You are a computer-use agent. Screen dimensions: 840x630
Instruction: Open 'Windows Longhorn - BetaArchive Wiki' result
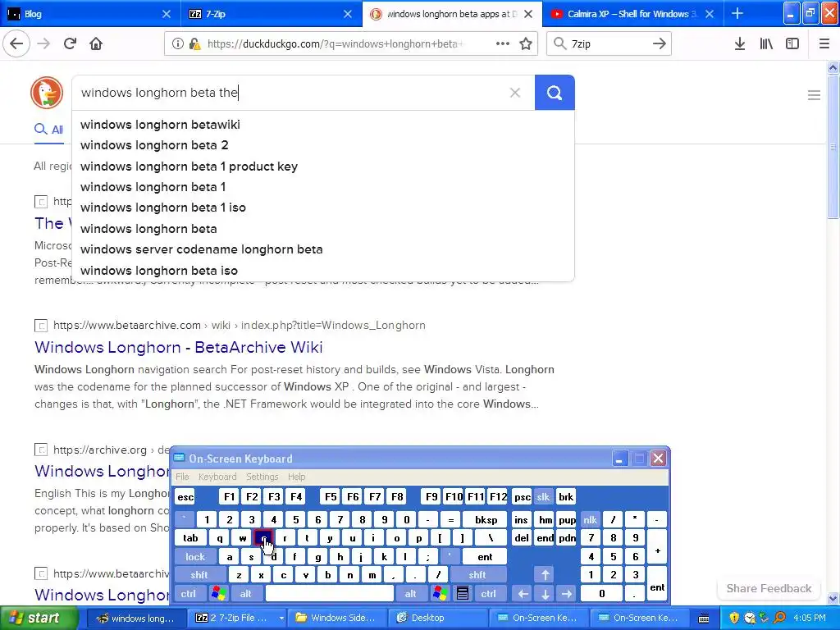(x=178, y=347)
